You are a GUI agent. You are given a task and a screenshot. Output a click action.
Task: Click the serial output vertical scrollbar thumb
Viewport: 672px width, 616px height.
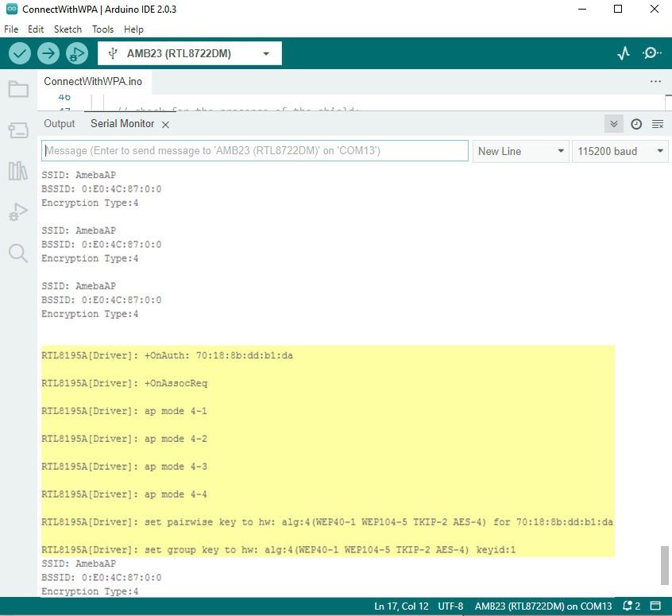point(665,565)
